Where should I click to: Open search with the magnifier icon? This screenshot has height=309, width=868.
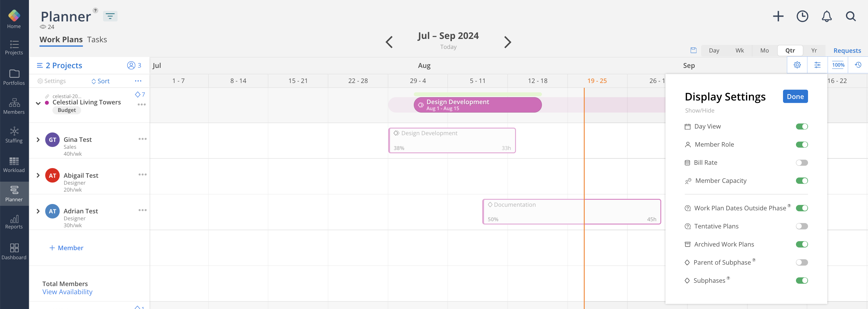tap(851, 16)
